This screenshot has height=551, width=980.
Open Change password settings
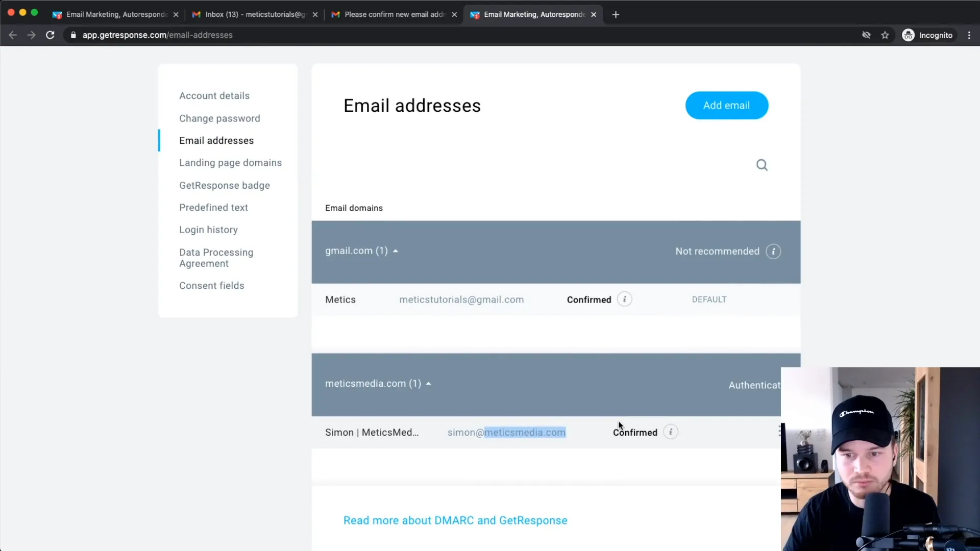pos(219,118)
